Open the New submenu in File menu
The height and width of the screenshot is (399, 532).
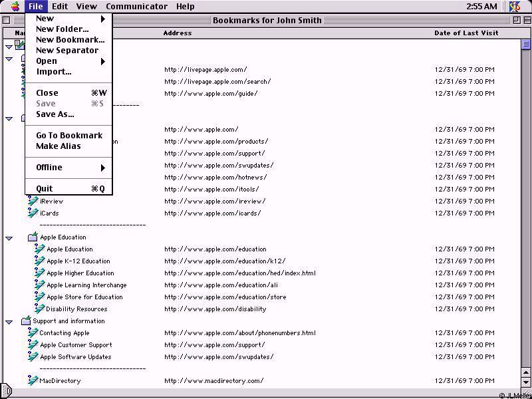point(69,19)
